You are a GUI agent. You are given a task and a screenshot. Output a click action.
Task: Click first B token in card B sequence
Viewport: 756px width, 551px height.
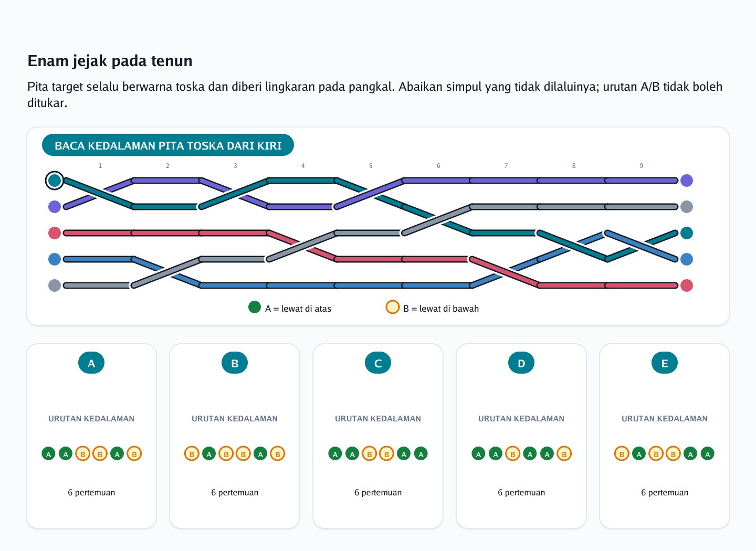tap(192, 453)
